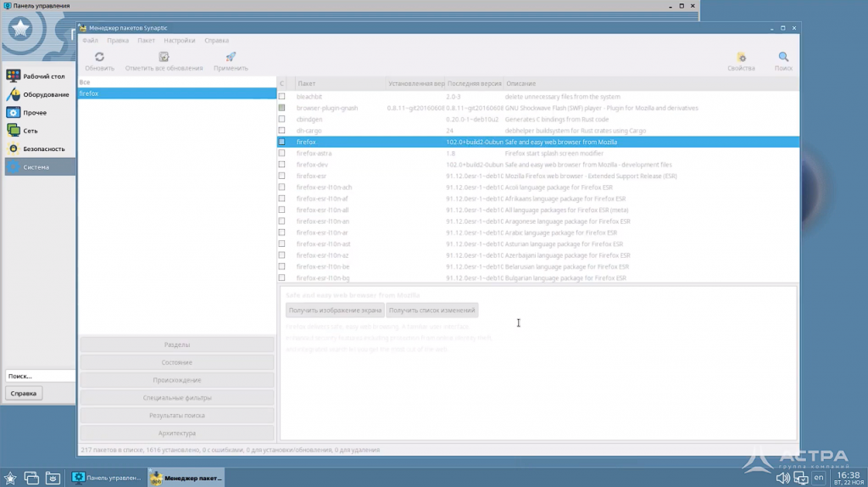
Task: Select the firefox-esr-l10n-az package row
Action: coord(538,255)
